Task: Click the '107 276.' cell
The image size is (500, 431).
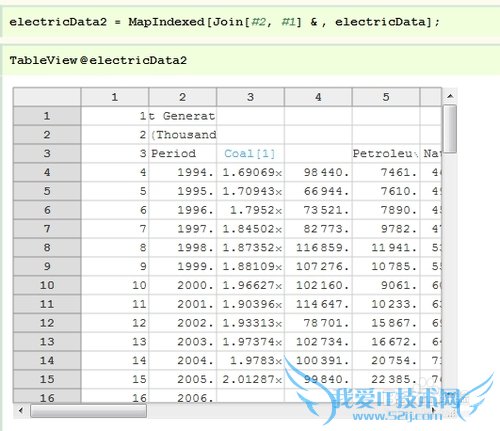Action: pos(318,266)
